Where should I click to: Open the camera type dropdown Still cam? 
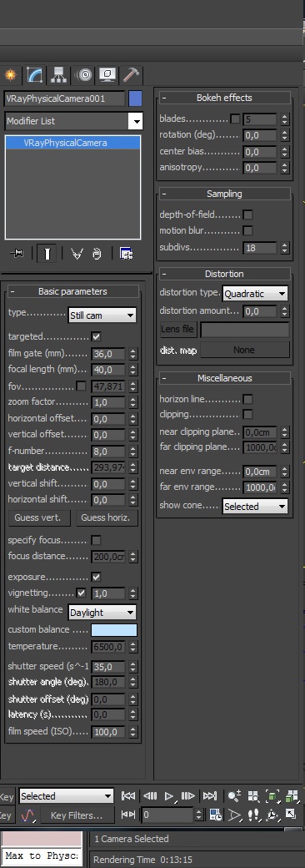102,315
